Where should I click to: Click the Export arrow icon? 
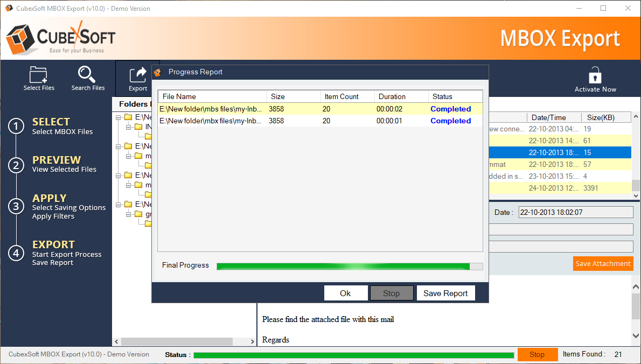138,74
